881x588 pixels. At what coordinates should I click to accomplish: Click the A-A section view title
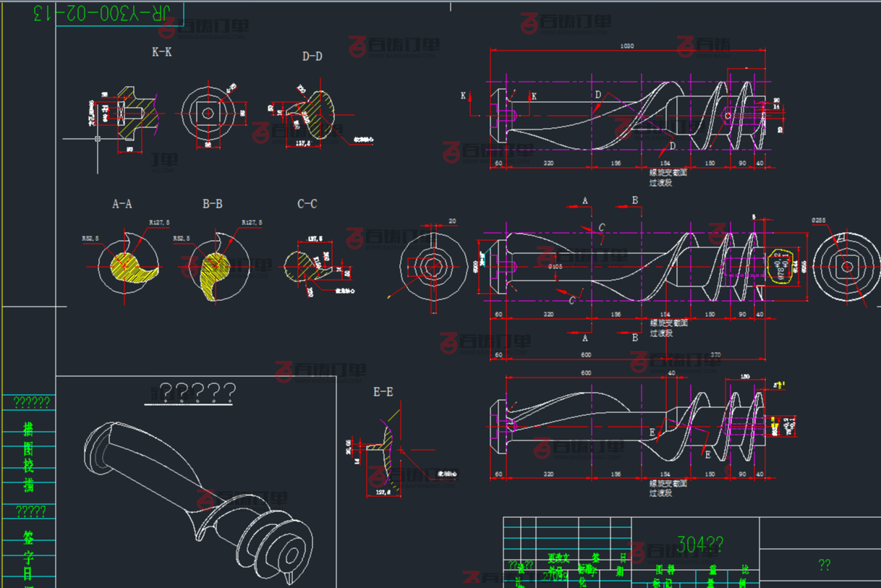[122, 204]
